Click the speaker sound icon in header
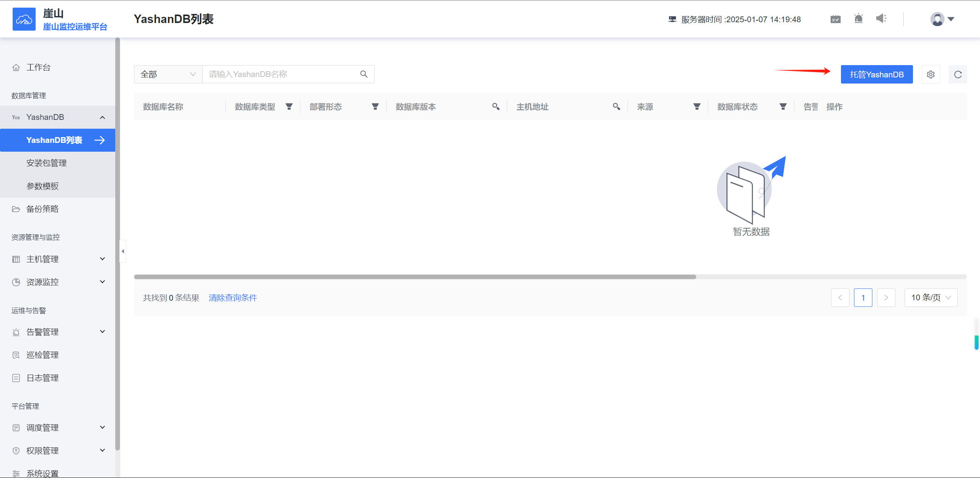This screenshot has width=980, height=478. tap(881, 18)
